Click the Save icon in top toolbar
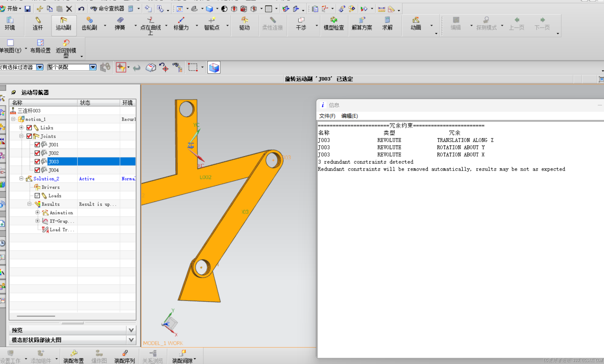The image size is (604, 364). pos(27,9)
